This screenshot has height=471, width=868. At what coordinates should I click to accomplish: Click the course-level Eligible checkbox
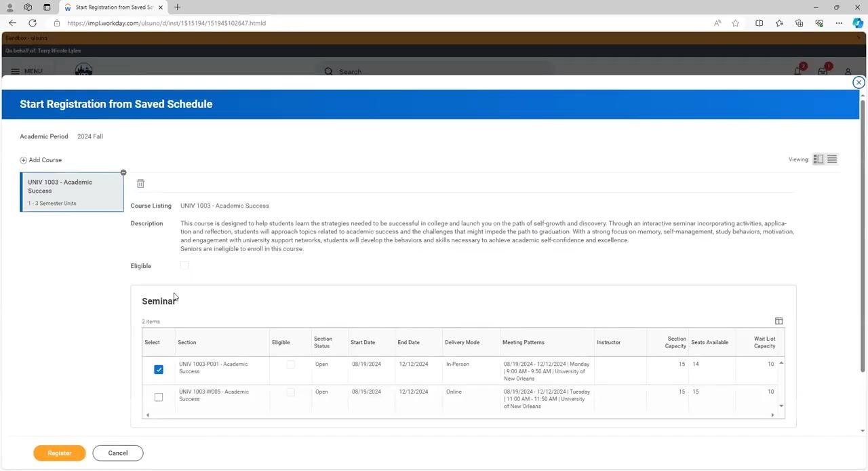pos(184,265)
